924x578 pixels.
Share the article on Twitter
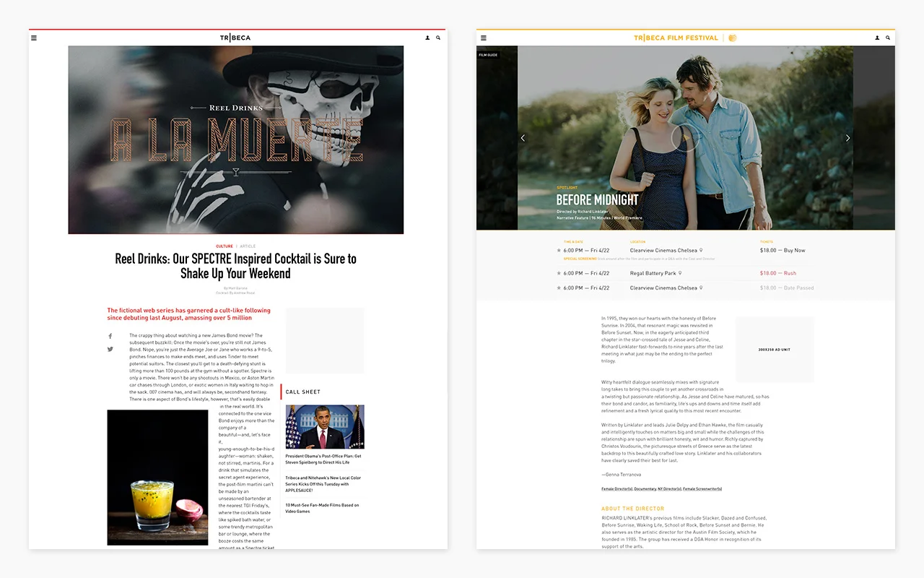point(110,349)
